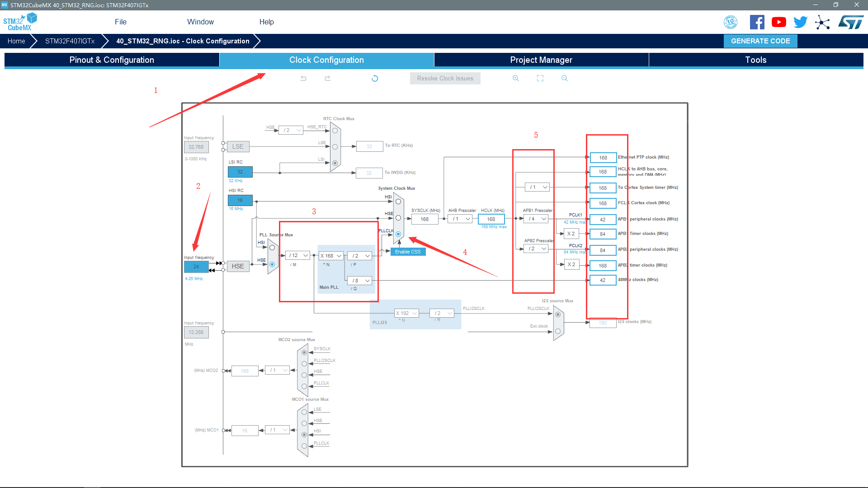Screen dimensions: 868x488
Task: Click the fit-to-screen zoom icon
Action: coord(540,78)
